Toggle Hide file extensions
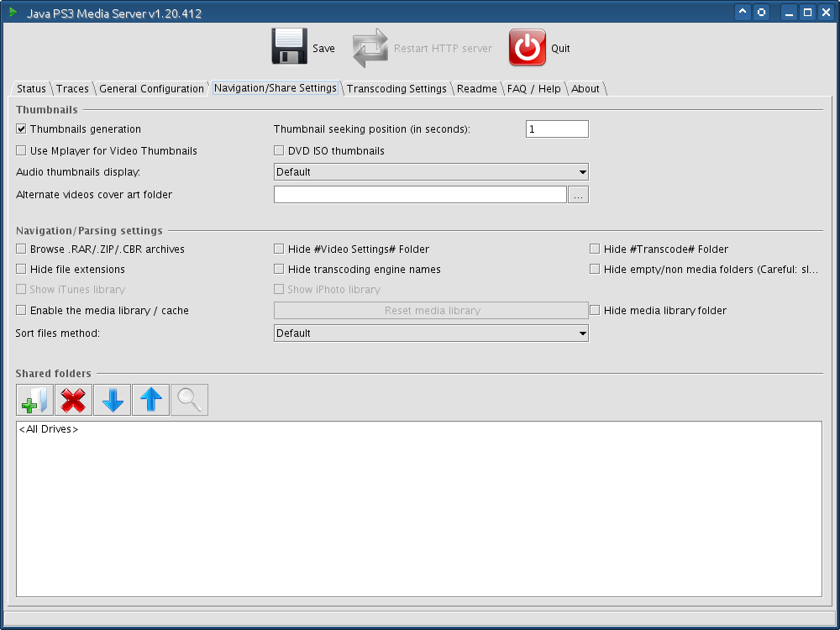Viewport: 840px width, 630px height. click(x=21, y=270)
